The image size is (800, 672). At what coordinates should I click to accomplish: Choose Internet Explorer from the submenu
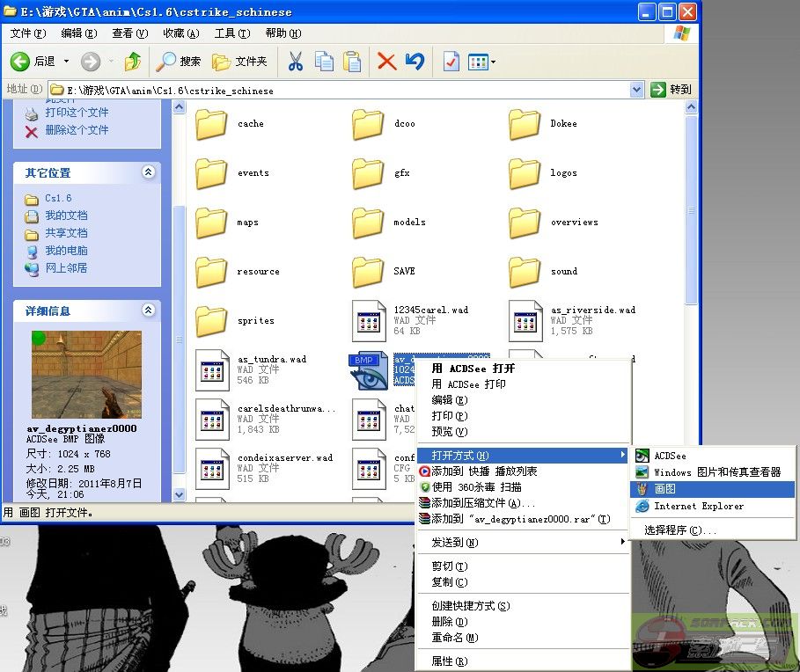click(x=698, y=506)
